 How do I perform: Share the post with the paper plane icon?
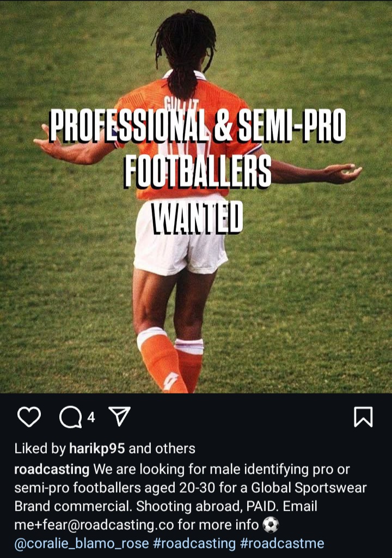point(119,416)
